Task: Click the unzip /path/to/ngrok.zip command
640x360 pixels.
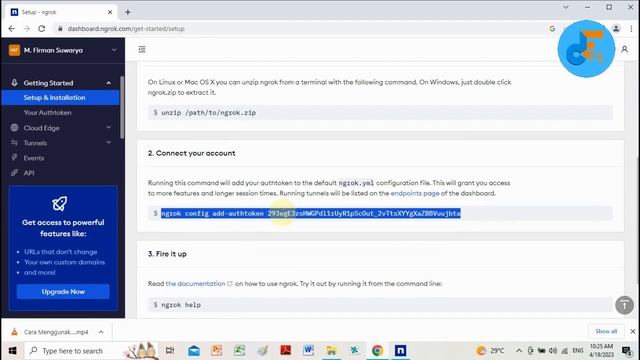Action: pyautogui.click(x=209, y=113)
